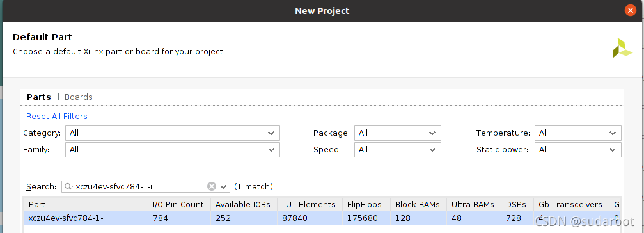
Task: Open the Speed dropdown
Action: pos(398,150)
